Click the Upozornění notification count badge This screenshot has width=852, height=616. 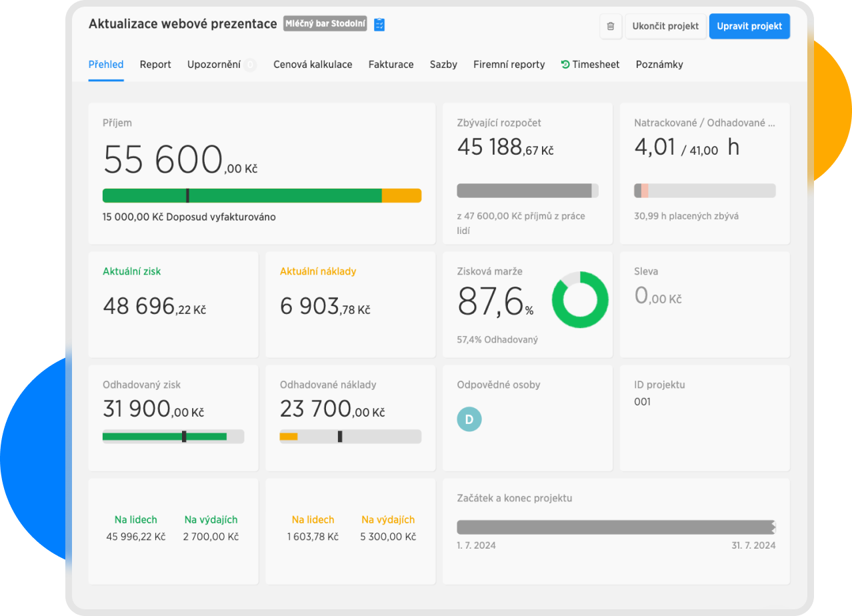[250, 65]
